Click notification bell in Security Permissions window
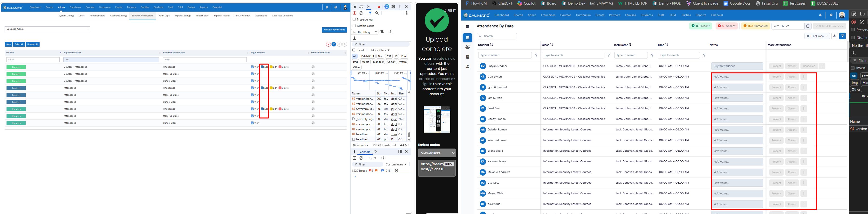 click(327, 7)
